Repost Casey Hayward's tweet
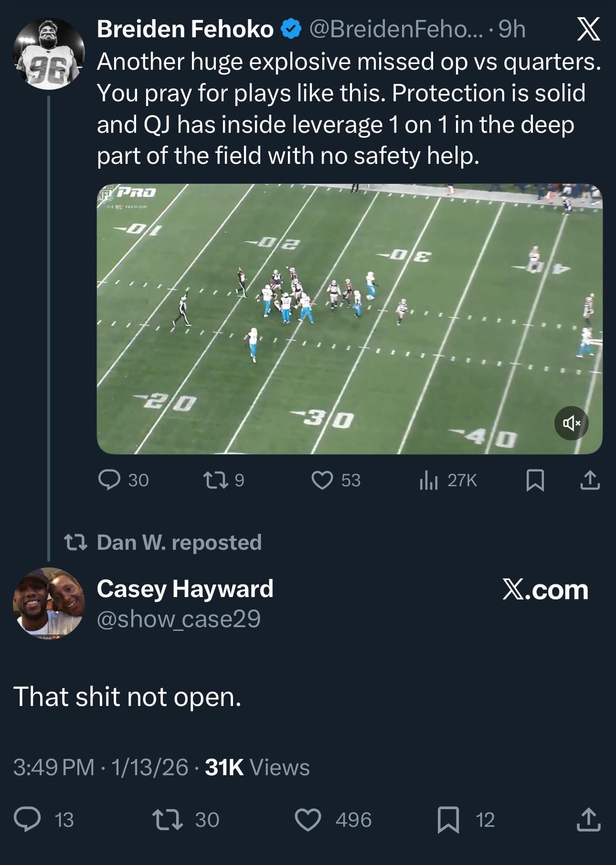Screen dimensions: 616x865 pos(167,819)
